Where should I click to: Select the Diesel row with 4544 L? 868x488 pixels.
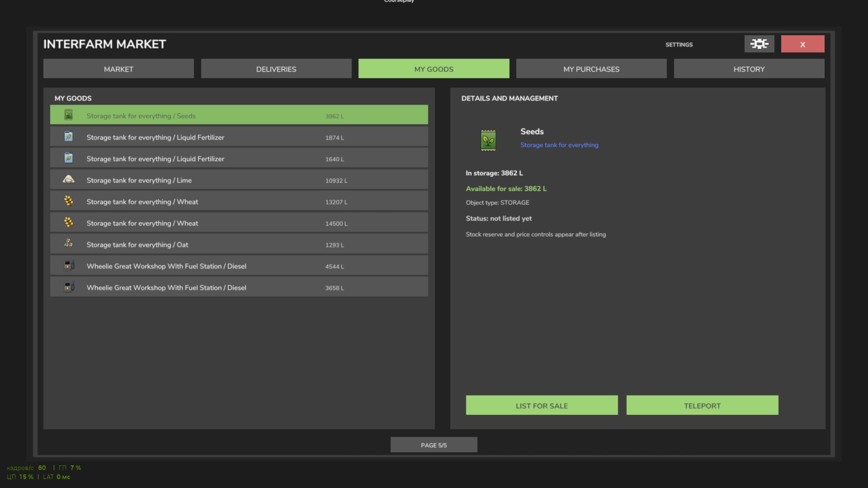(x=239, y=265)
